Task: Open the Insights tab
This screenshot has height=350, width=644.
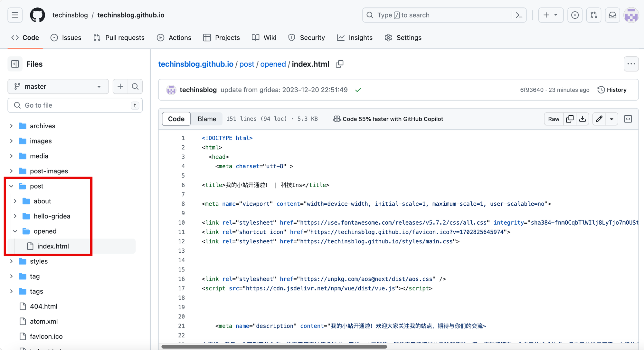Action: [x=355, y=38]
